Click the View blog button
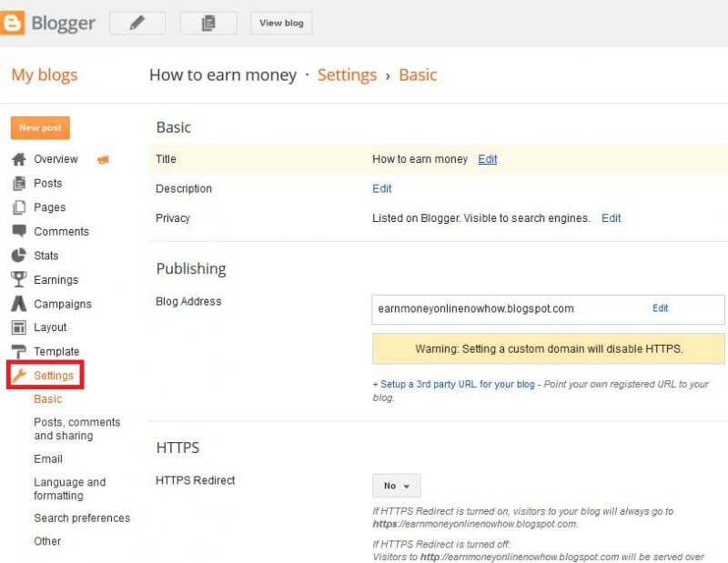728x563 pixels. 281,24
